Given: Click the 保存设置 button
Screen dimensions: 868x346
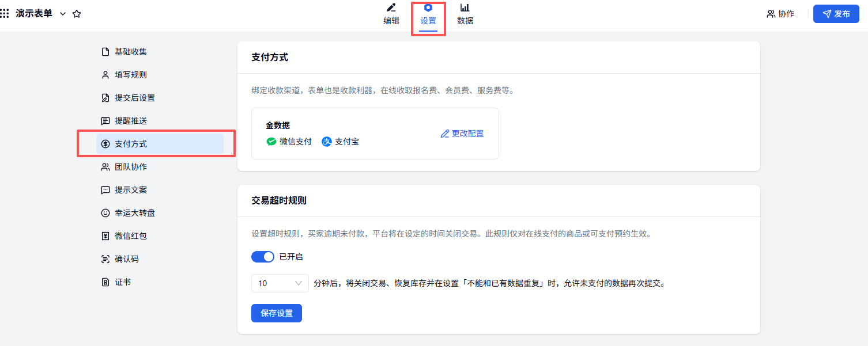Looking at the screenshot, I should coord(277,313).
